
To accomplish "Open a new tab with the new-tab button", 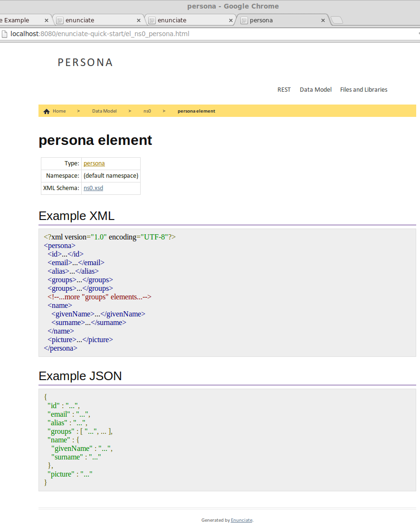I will pyautogui.click(x=337, y=20).
